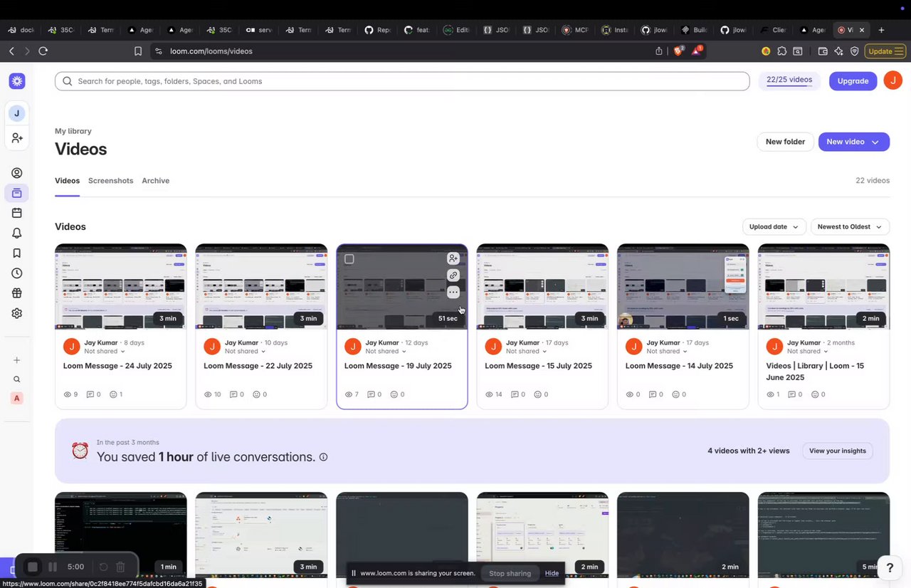Image resolution: width=911 pixels, height=588 pixels.
Task: Click the share icon in address bar
Action: pyautogui.click(x=659, y=51)
